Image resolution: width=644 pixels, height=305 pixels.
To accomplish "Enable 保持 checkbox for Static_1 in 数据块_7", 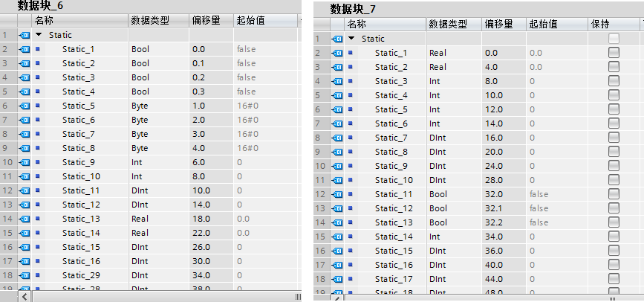I will coord(614,53).
